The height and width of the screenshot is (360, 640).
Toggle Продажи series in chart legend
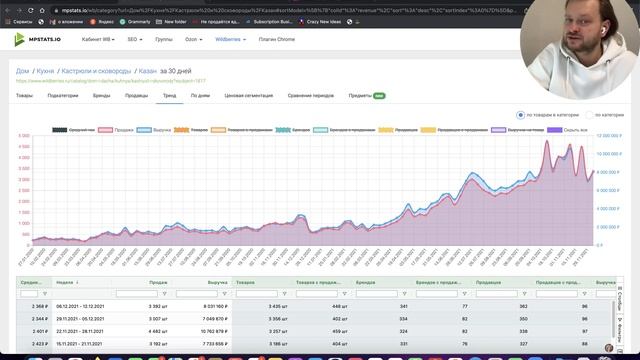coord(116,130)
